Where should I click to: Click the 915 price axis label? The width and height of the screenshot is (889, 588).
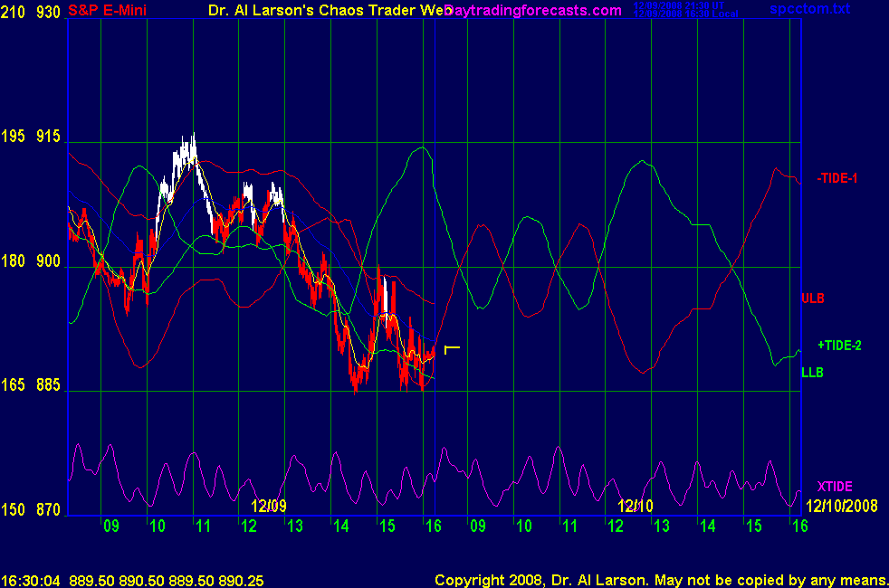tap(48, 137)
